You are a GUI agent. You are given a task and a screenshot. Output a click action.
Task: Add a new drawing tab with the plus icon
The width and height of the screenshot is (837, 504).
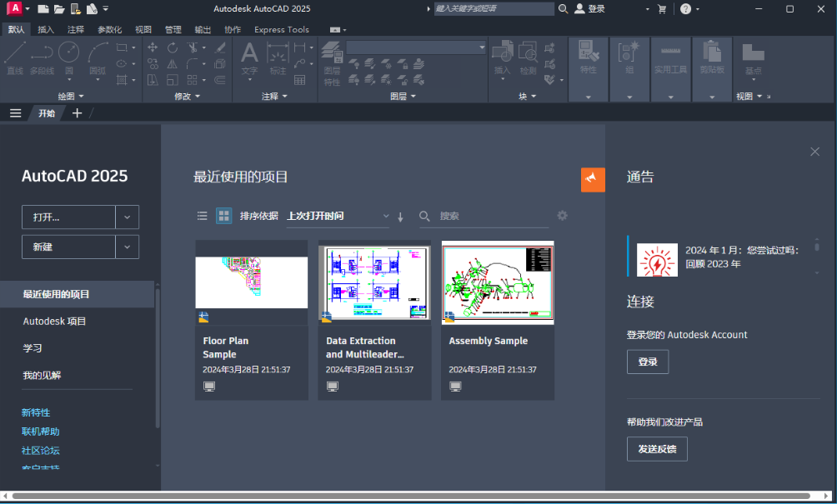coord(77,113)
